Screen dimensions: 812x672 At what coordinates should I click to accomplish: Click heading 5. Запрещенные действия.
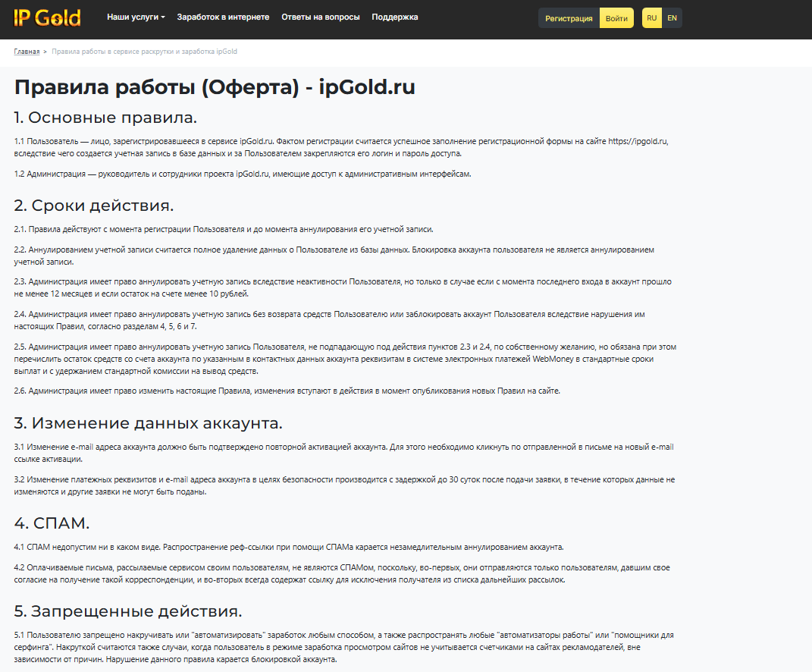point(128,611)
